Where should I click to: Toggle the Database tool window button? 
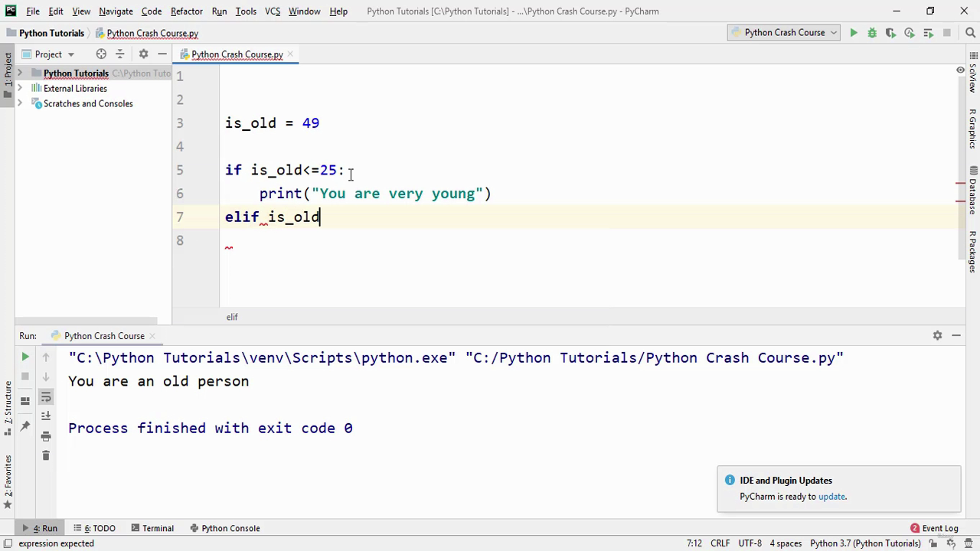click(x=973, y=190)
